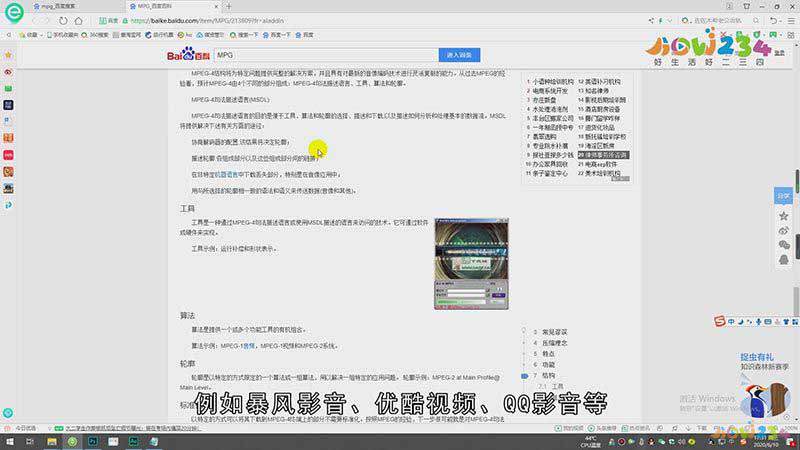Click the 360 browser logo icon
800x450 pixels.
tap(14, 12)
